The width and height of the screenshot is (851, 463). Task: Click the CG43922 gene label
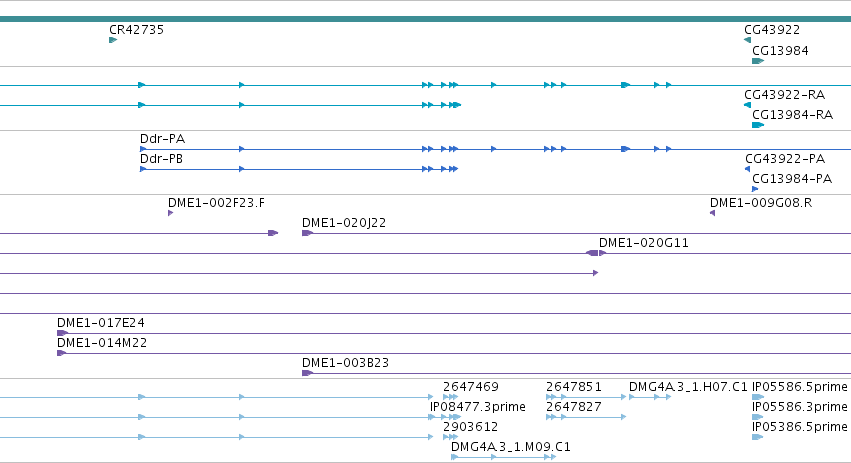click(772, 30)
